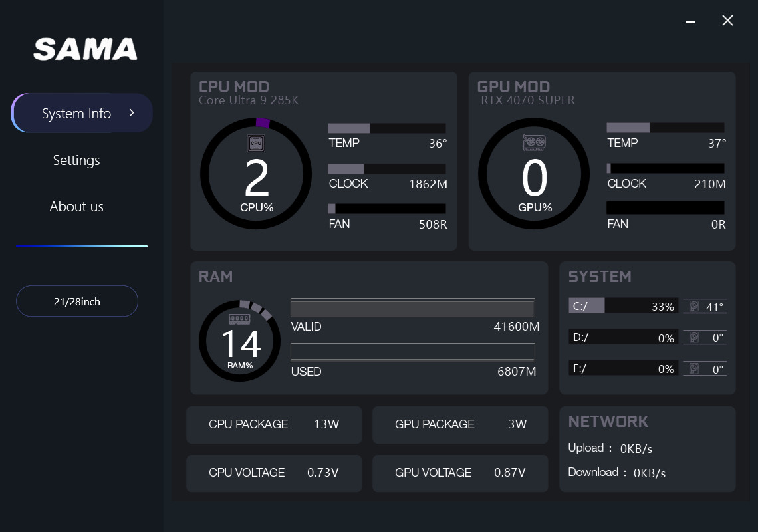Click the CPU TEMP progress bar

tap(386, 128)
